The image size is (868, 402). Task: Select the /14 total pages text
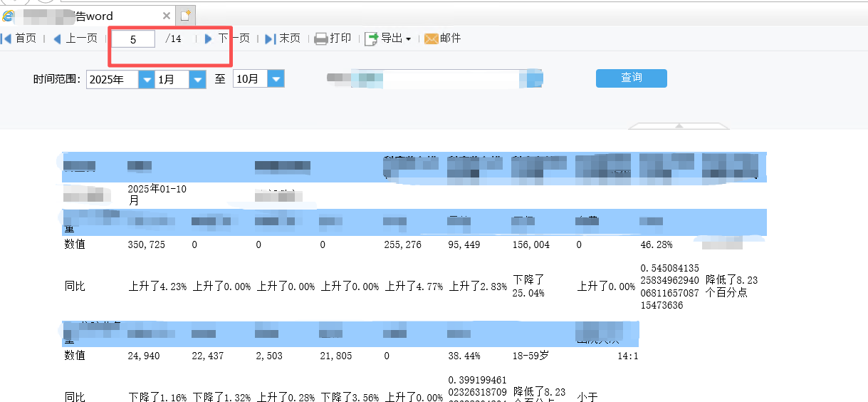pyautogui.click(x=173, y=39)
